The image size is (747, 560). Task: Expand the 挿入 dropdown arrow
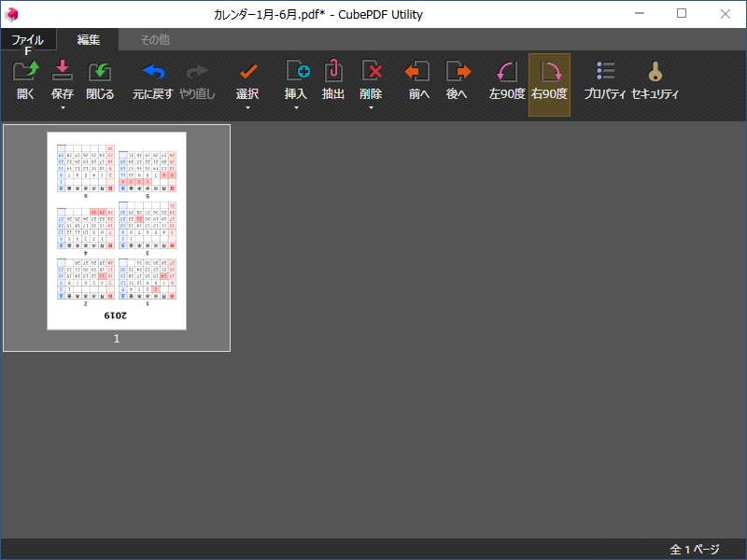(x=296, y=108)
